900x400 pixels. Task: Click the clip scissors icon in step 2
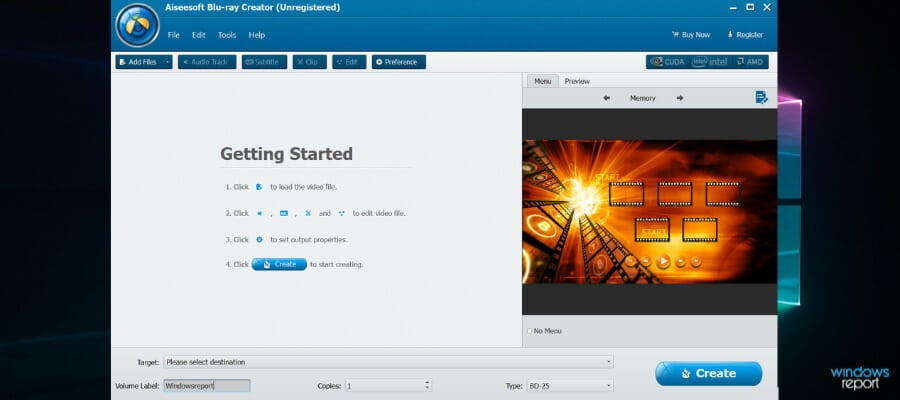pyautogui.click(x=308, y=213)
